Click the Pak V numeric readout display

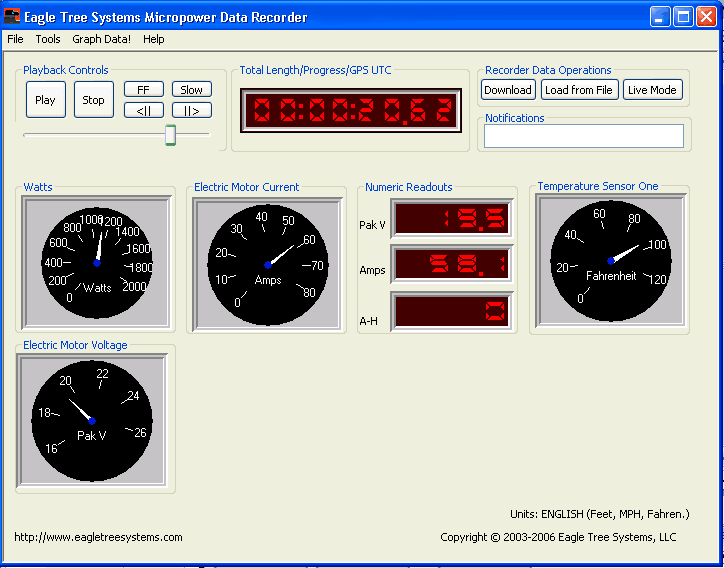pyautogui.click(x=452, y=218)
